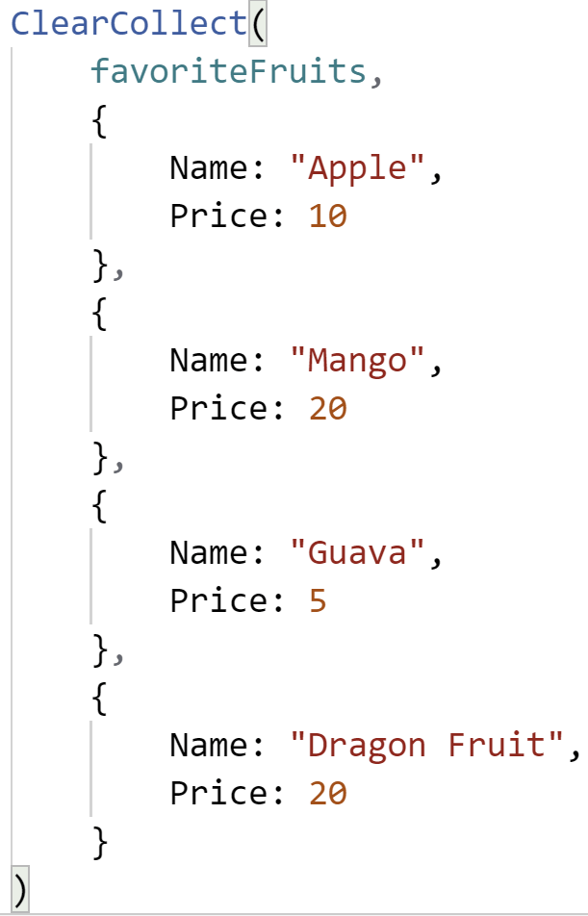Viewport: 588px width, 916px height.
Task: Click the opening brace above the Apple record
Action: pos(100,120)
